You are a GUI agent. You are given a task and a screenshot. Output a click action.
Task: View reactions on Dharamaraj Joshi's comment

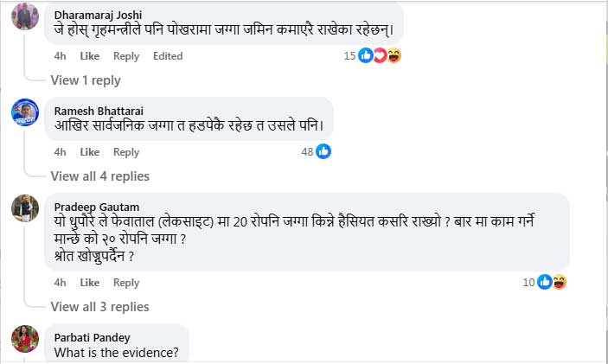tap(380, 55)
